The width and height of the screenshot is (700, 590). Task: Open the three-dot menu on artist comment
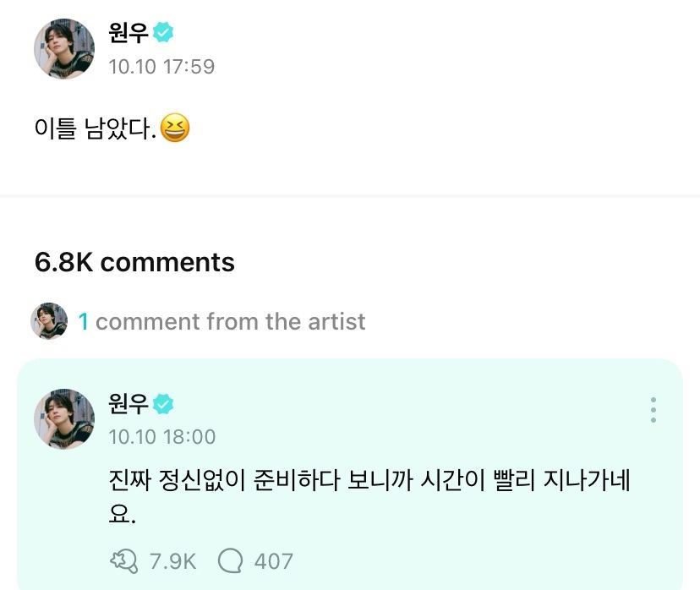(x=654, y=410)
